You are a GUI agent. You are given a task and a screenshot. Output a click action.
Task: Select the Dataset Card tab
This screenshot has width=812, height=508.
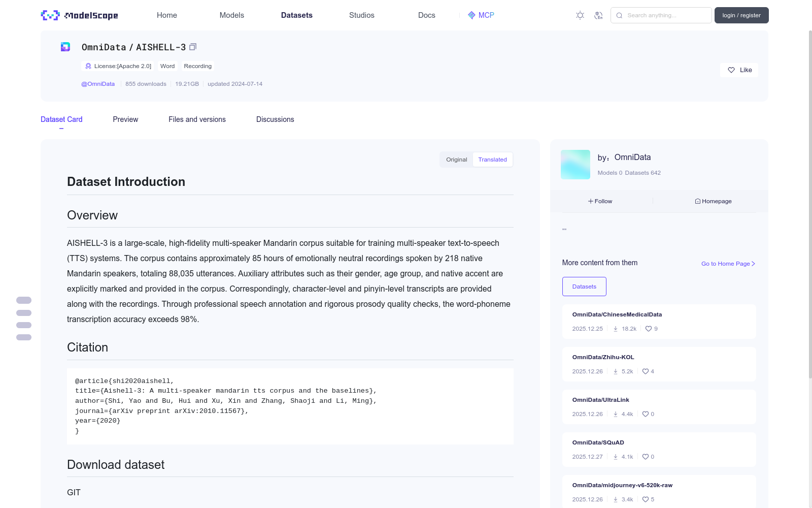(61, 119)
